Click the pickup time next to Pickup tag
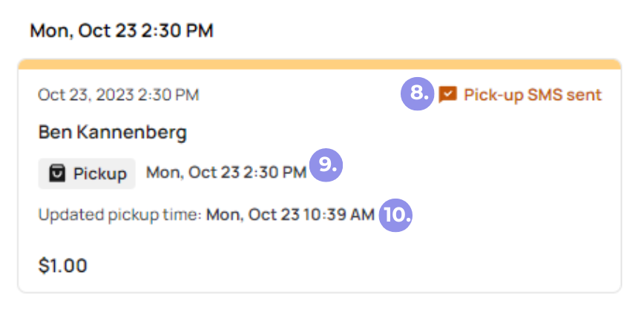 (x=226, y=173)
